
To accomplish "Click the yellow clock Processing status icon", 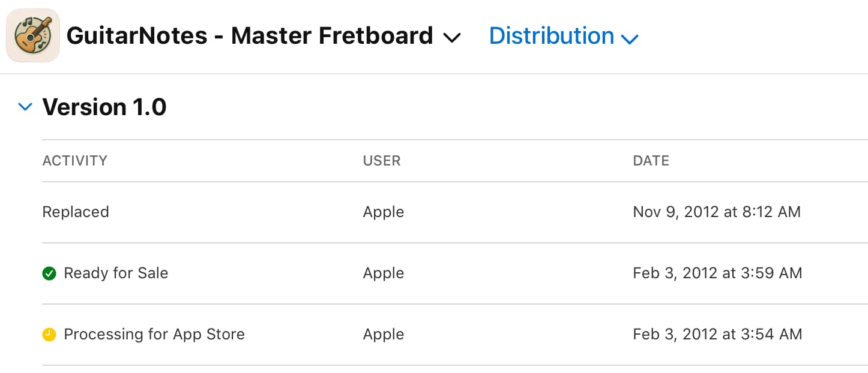I will pos(49,335).
